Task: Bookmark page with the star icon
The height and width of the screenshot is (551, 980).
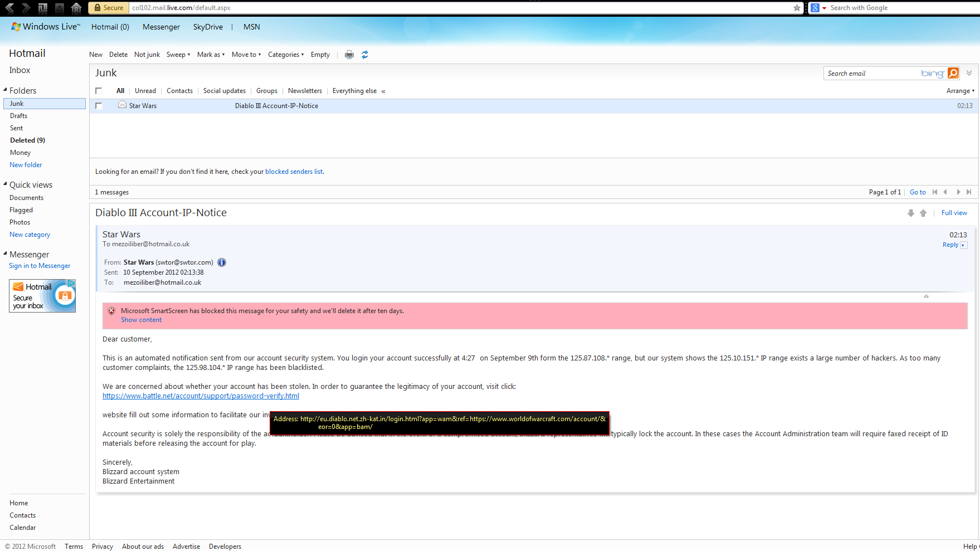Action: 797,8
